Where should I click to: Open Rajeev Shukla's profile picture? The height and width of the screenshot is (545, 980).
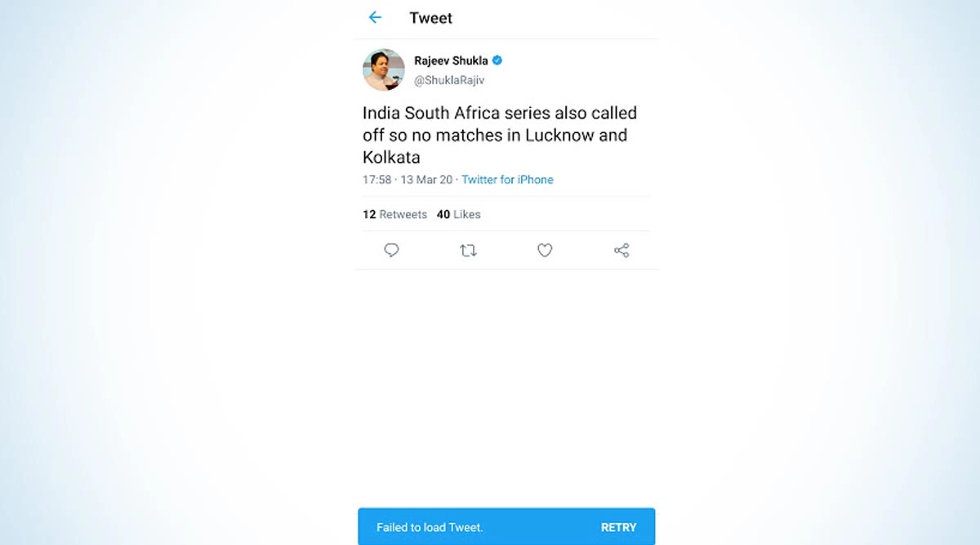point(384,69)
